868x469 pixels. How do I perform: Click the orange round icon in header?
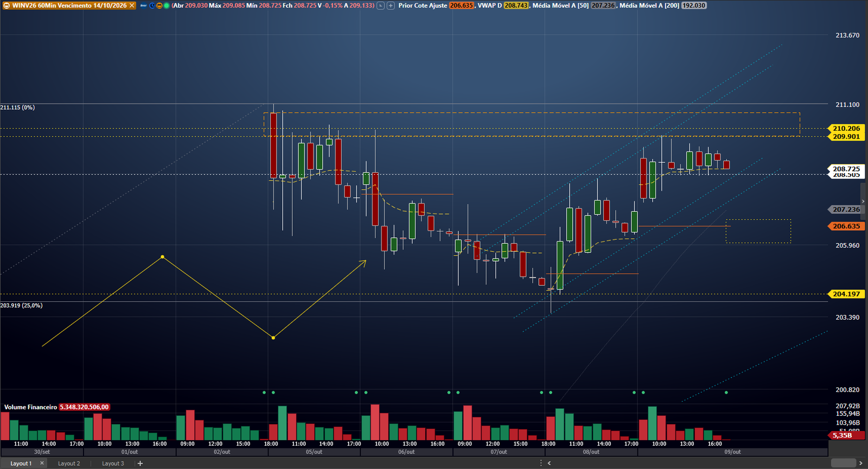[x=159, y=5]
